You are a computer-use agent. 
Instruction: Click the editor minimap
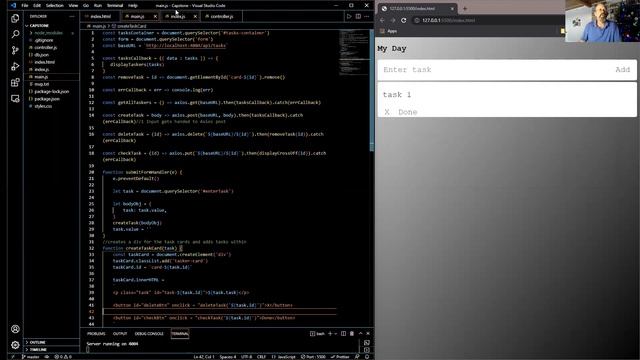click(x=353, y=53)
